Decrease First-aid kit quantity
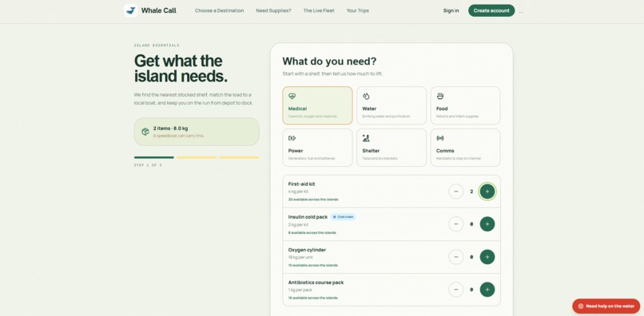 click(x=456, y=192)
